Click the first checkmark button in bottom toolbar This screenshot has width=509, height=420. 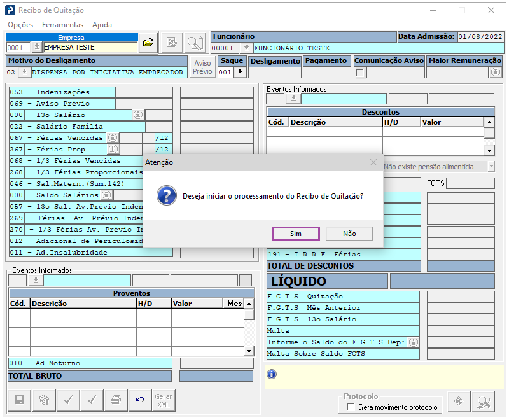point(68,400)
